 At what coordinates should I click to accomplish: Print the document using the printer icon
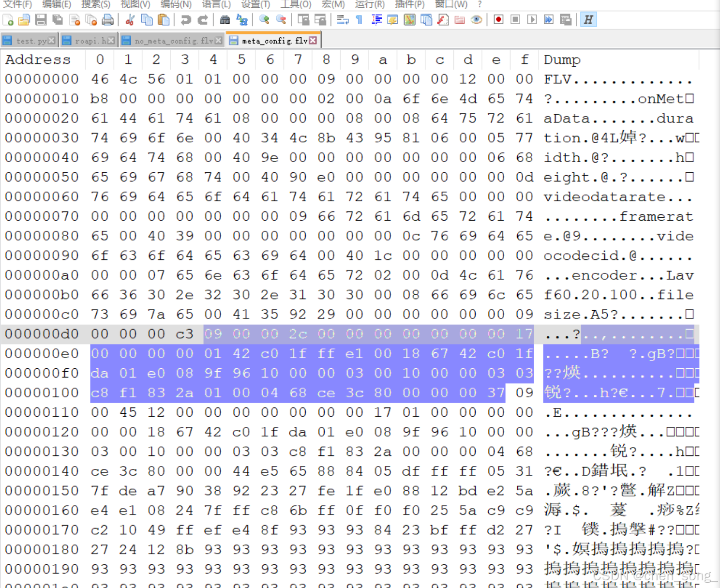point(108,20)
